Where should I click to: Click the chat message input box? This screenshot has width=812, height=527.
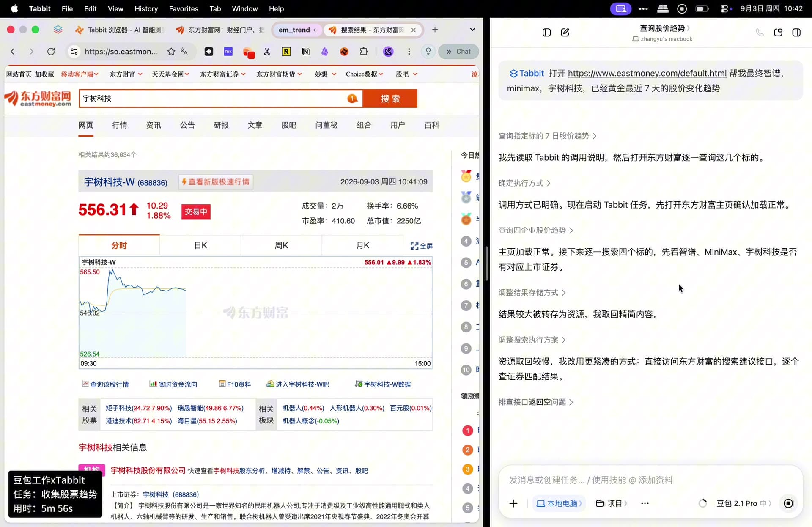point(650,480)
